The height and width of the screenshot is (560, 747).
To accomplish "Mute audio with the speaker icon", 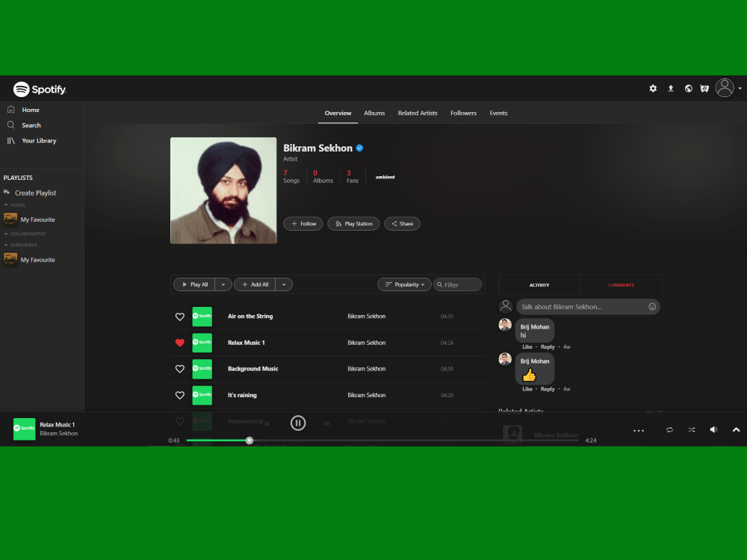I will coord(713,429).
